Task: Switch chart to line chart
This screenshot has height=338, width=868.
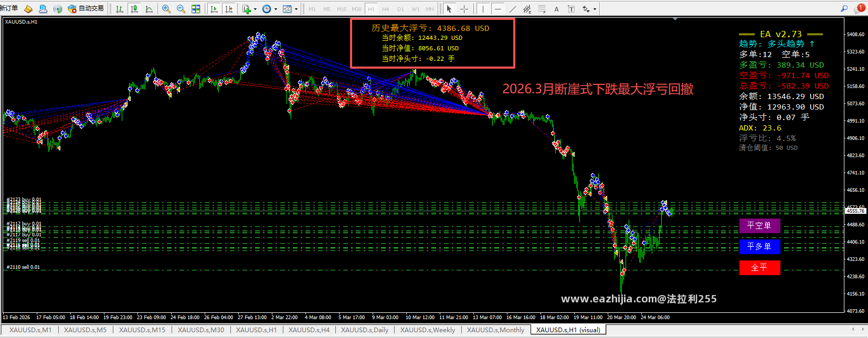Action: tap(149, 9)
